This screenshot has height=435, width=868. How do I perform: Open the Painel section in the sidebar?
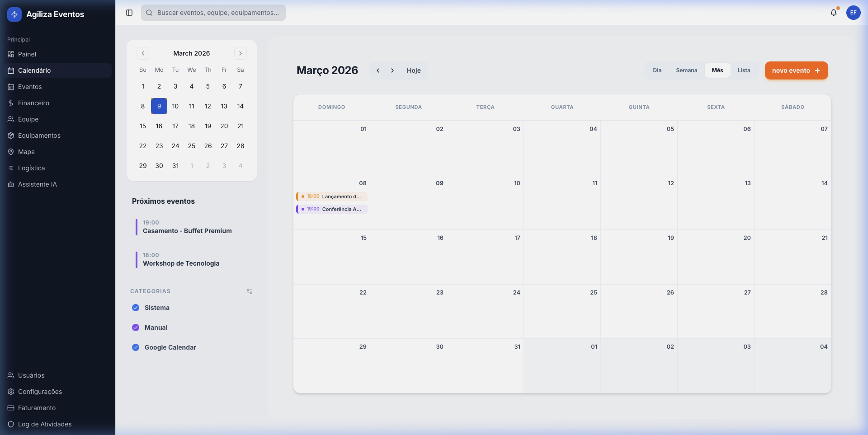click(x=27, y=54)
